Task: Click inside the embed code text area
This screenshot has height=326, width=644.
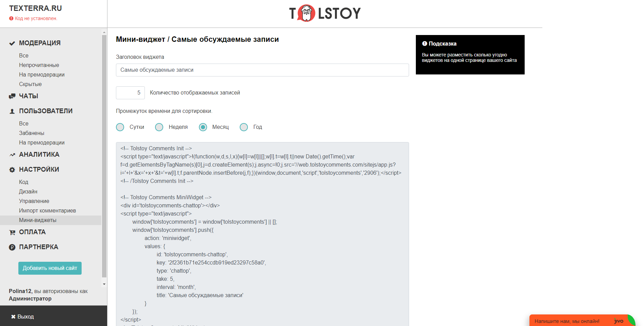Action: (262, 234)
